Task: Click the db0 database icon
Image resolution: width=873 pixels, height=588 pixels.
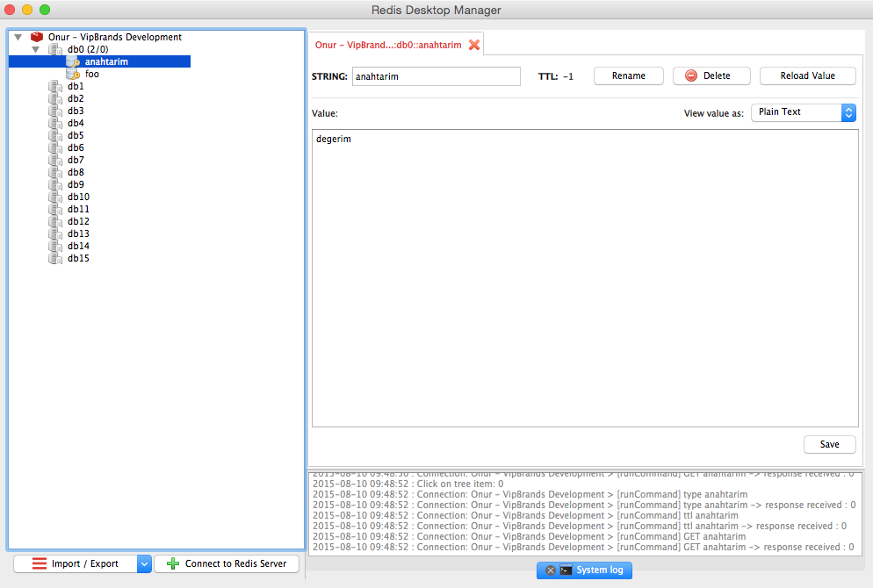Action: pos(55,49)
